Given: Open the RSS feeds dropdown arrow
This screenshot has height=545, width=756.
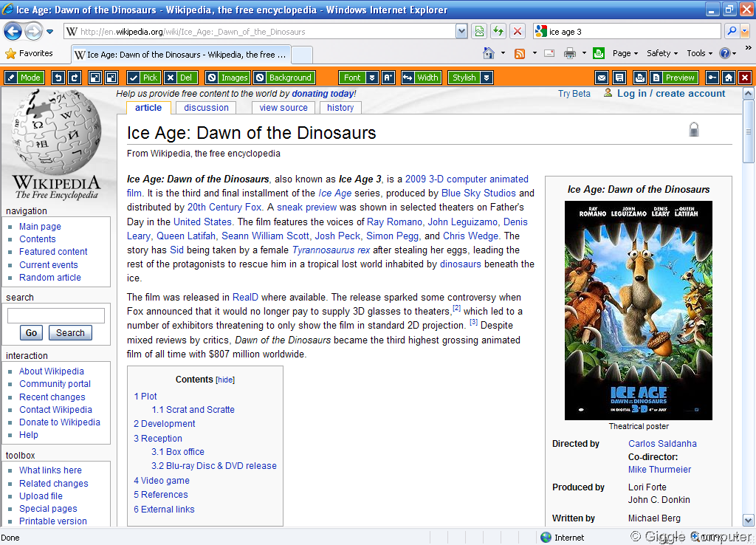Looking at the screenshot, I should (535, 53).
